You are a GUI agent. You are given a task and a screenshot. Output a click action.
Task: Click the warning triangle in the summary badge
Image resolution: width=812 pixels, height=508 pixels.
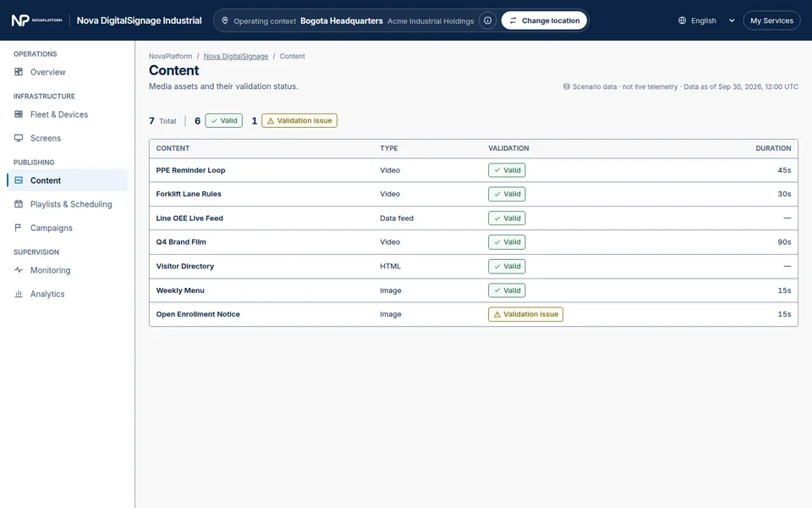click(x=271, y=121)
